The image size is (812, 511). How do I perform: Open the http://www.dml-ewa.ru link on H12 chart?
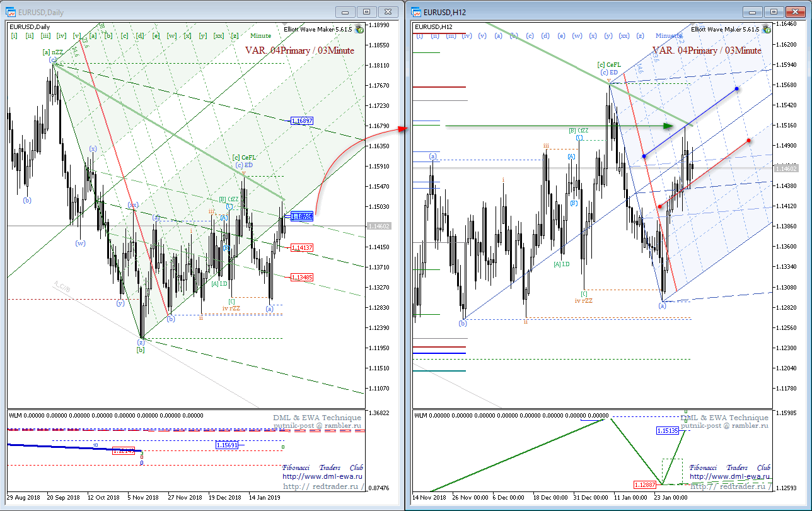click(730, 477)
